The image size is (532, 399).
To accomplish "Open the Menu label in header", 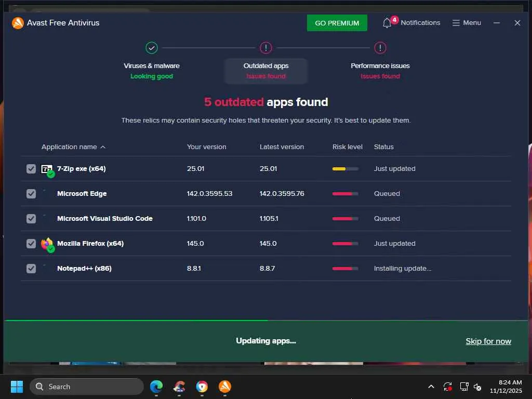I will pos(472,23).
